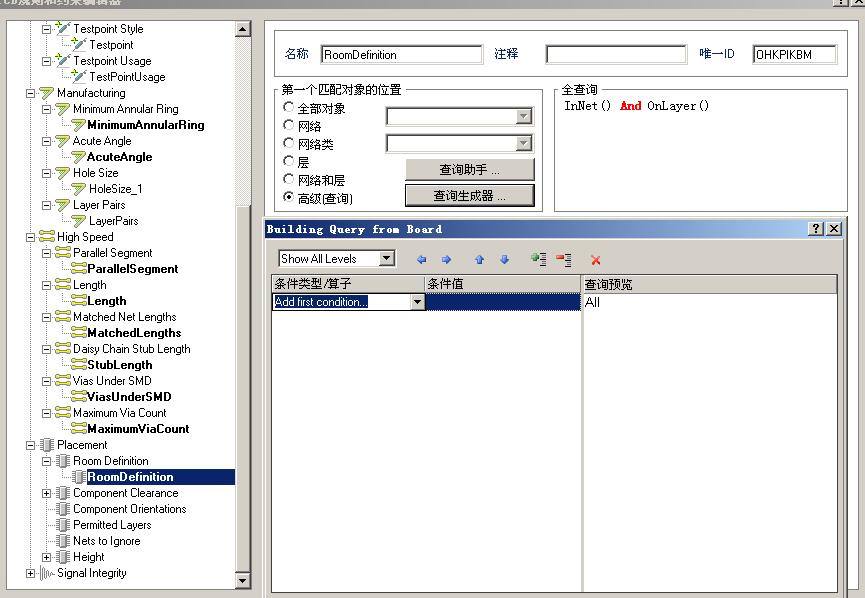Click the move down arrow icon

(504, 259)
